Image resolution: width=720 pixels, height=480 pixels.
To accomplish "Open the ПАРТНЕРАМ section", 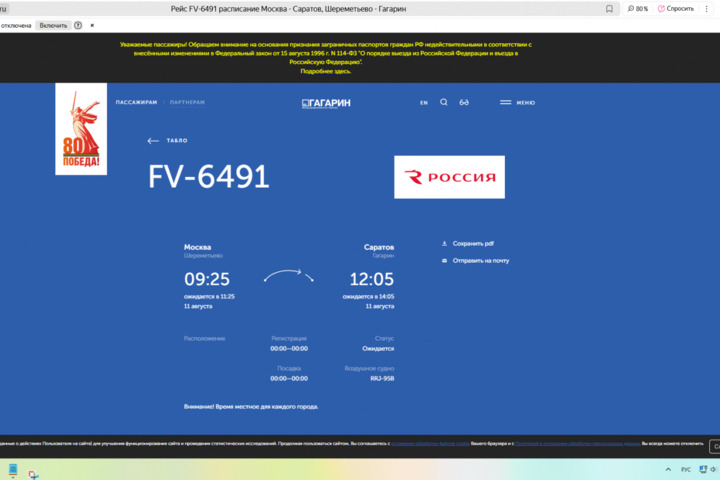I will 187,102.
